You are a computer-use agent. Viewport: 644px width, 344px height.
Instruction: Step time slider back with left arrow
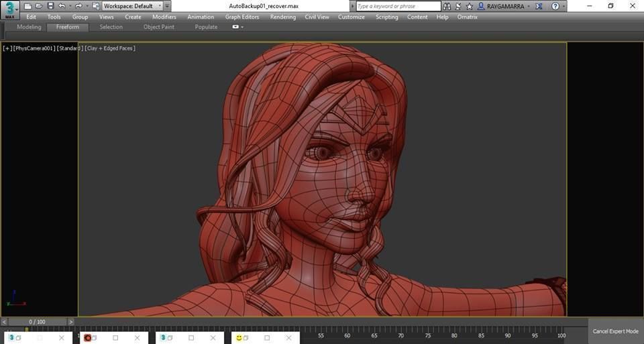click(4, 323)
